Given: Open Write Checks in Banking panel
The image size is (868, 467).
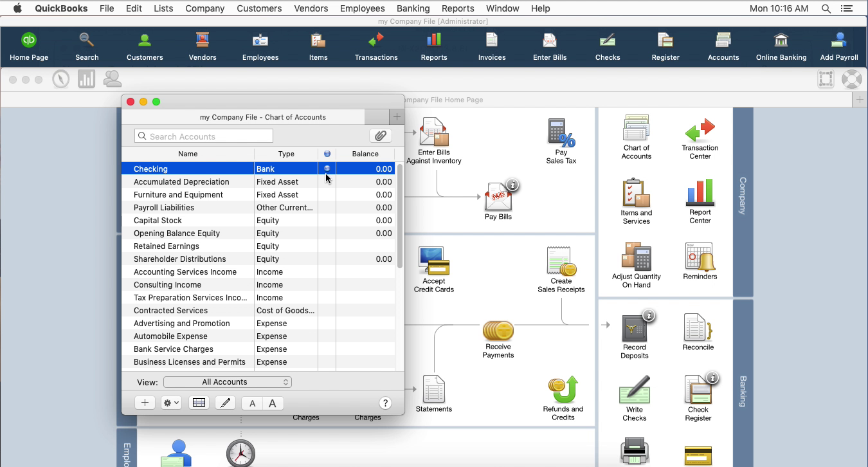Looking at the screenshot, I should (635, 399).
